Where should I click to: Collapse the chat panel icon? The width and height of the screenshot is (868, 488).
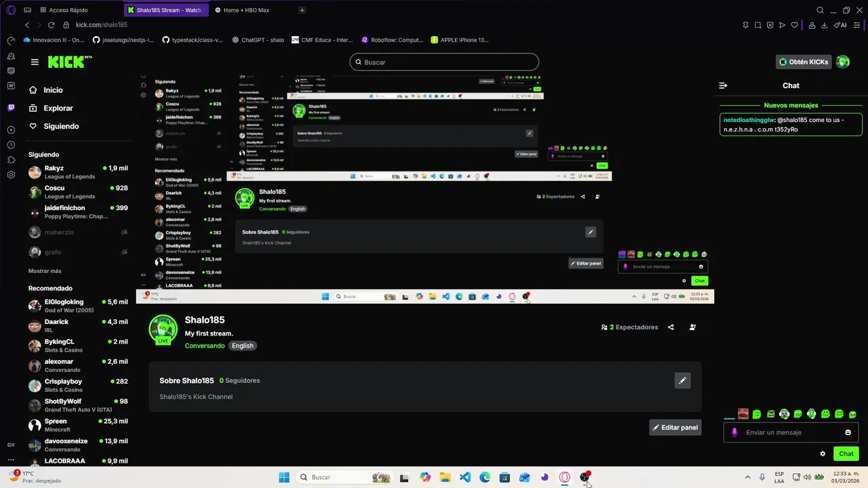click(723, 85)
